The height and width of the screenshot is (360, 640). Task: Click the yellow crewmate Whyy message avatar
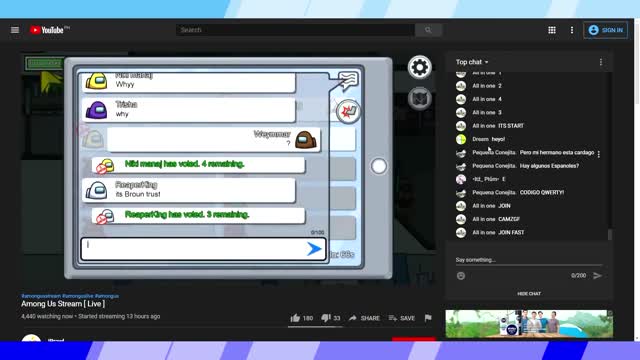96,81
